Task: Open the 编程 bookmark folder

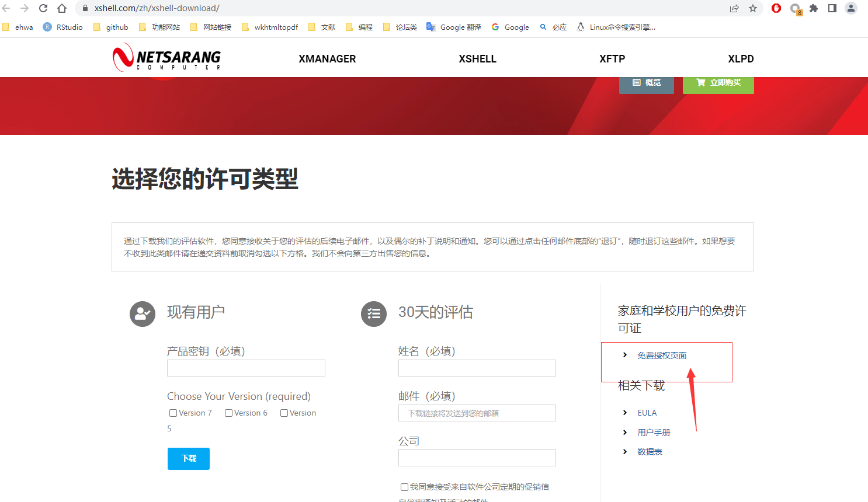Action: tap(359, 27)
